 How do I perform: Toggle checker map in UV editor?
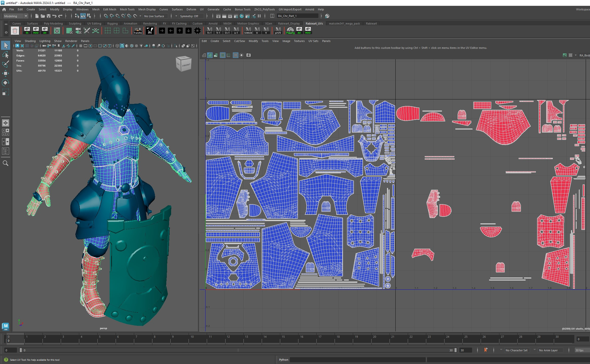pos(571,55)
